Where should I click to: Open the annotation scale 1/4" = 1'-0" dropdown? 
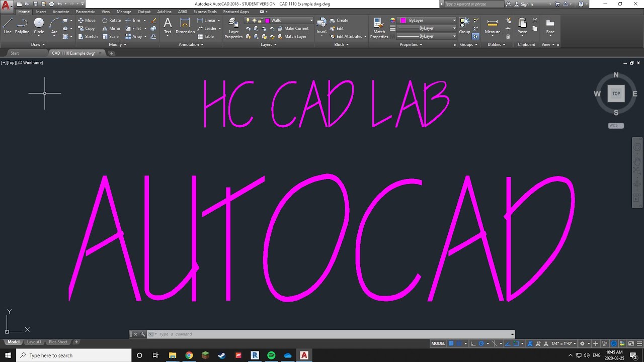[x=563, y=343]
